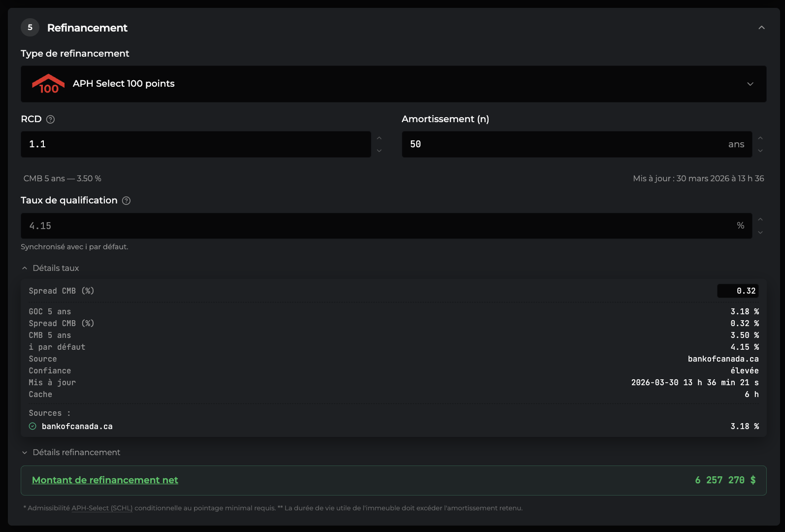
Task: Expand the Détails refinancement section
Action: pyautogui.click(x=71, y=452)
